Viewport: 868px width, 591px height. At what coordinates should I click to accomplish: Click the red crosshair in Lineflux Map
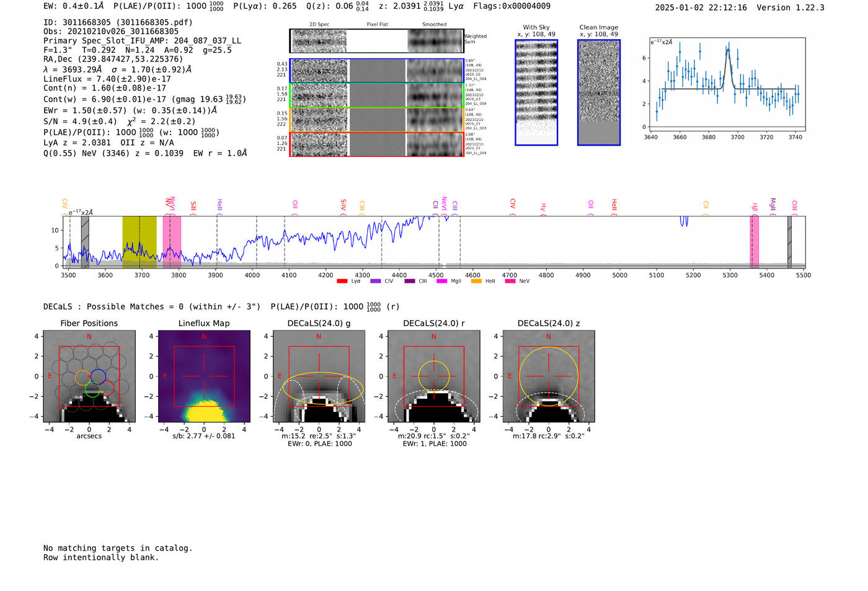[204, 376]
